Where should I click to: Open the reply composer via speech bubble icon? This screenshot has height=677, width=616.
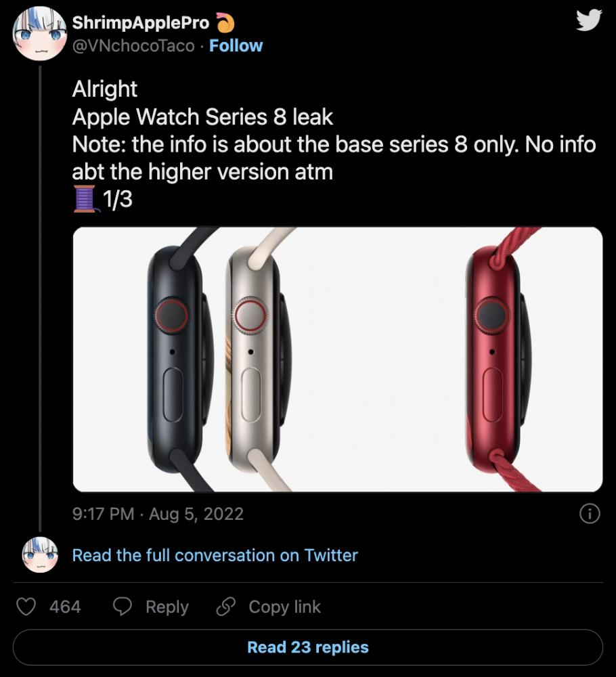point(122,607)
